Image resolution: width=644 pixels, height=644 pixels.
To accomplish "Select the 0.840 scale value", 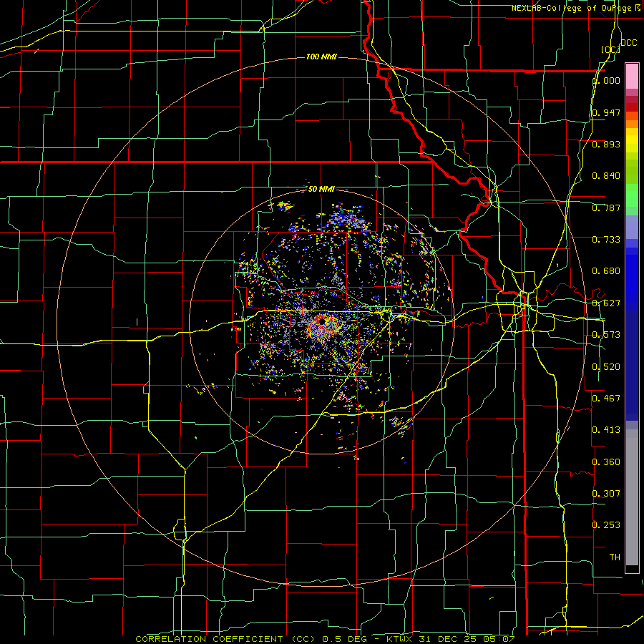I will [x=606, y=176].
